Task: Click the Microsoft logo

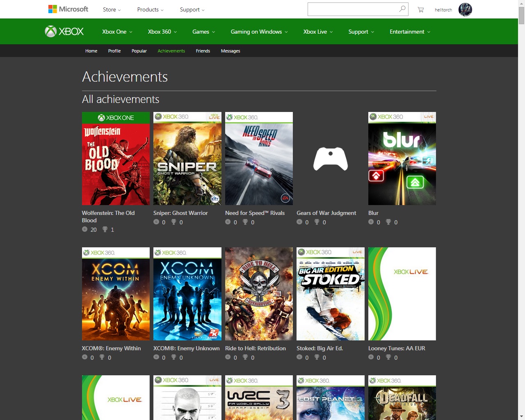Action: [68, 9]
